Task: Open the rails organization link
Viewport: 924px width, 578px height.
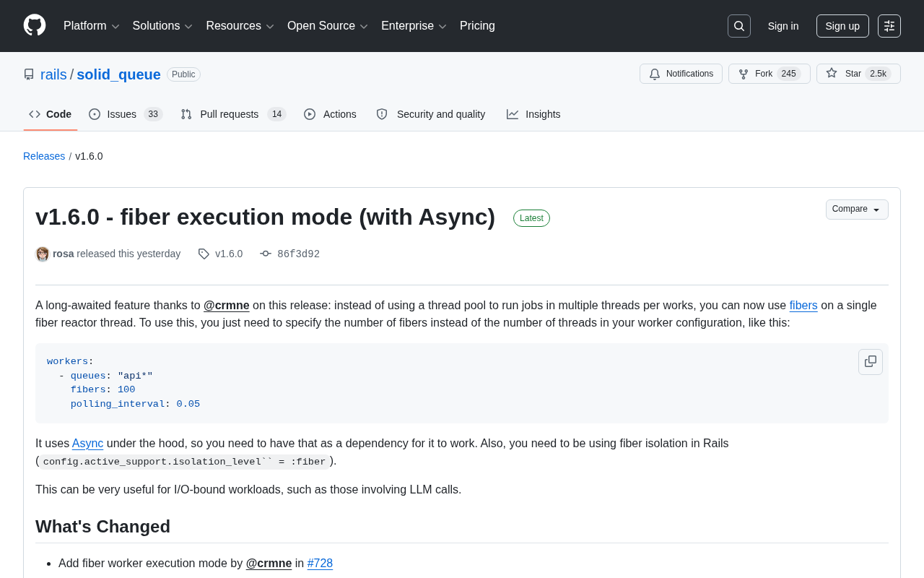Action: coord(53,74)
